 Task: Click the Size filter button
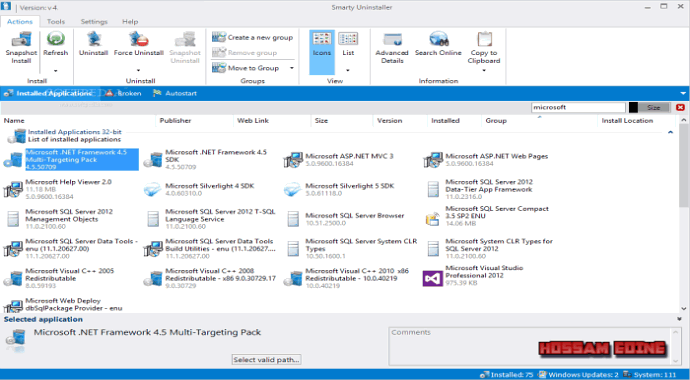(x=653, y=107)
